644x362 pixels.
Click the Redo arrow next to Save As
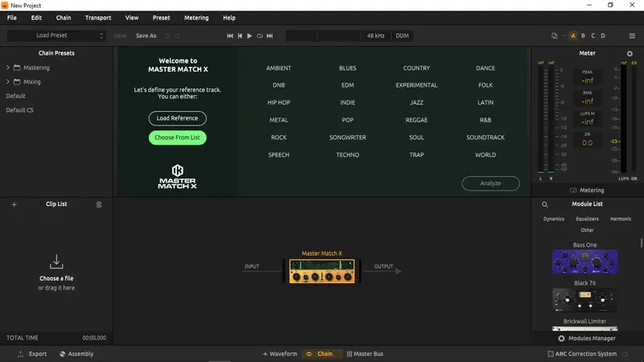click(177, 35)
